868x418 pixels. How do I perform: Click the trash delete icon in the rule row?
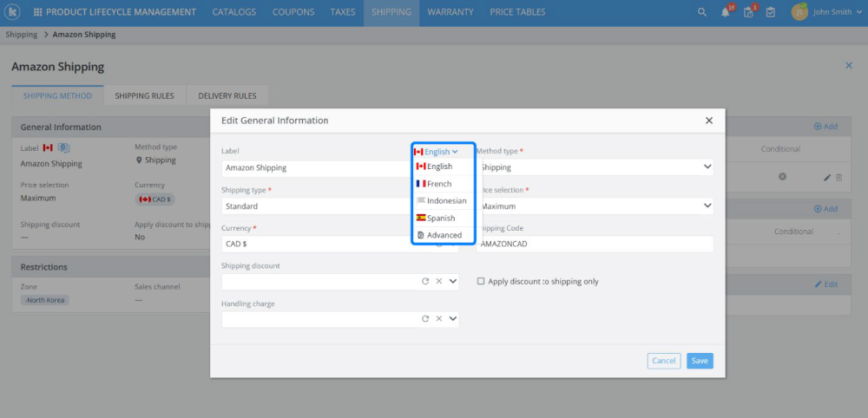839,178
